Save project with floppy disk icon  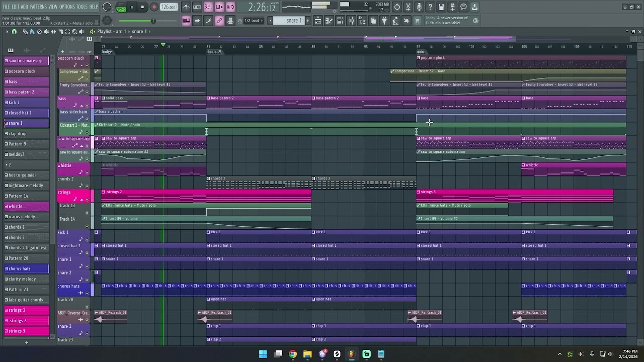coord(441,7)
